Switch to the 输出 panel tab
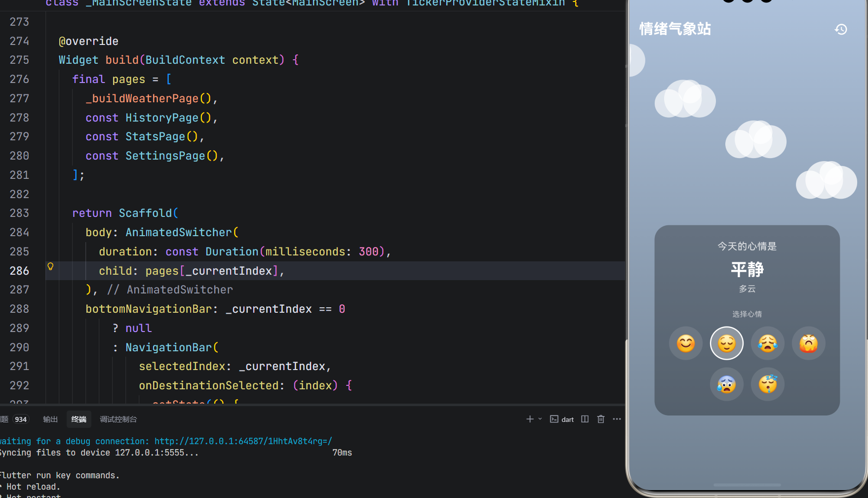Screen dimensions: 868x498 [x=50, y=419]
